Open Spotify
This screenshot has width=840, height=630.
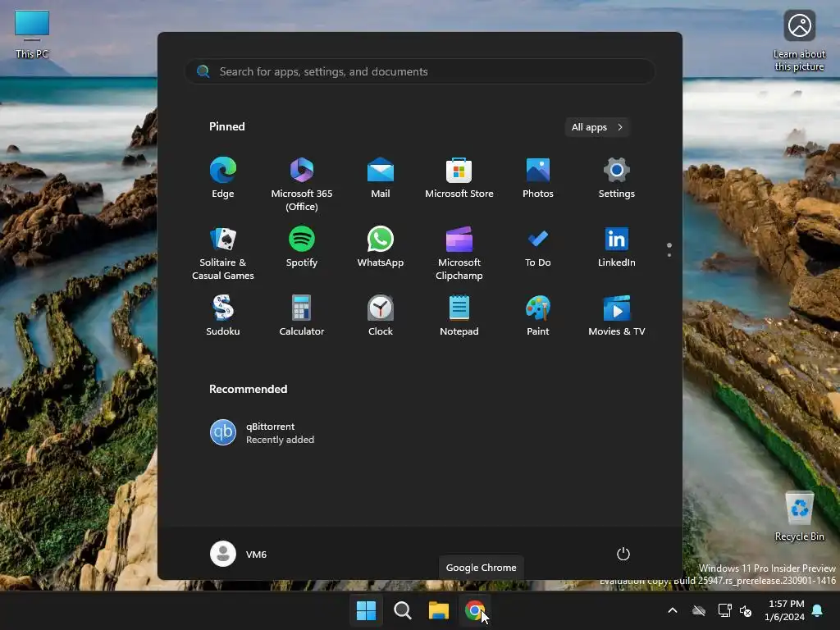[x=302, y=247]
